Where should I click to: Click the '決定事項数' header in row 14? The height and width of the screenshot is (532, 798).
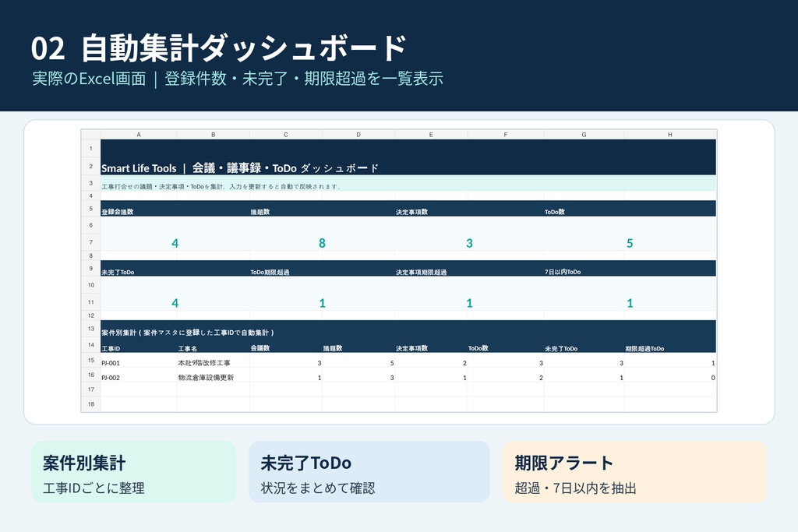click(411, 348)
